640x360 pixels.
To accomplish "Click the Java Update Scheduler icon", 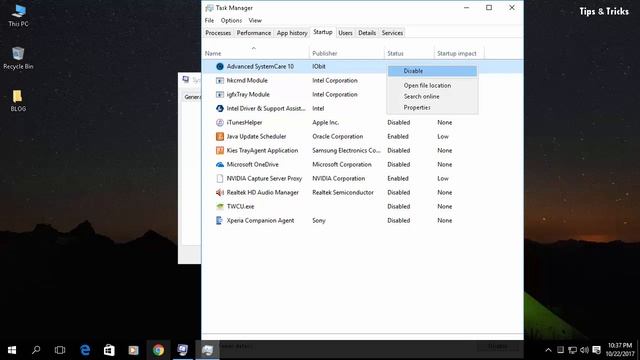I will 220,136.
